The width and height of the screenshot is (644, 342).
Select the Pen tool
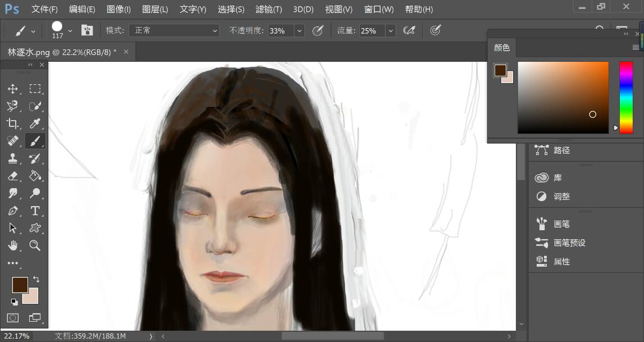point(13,211)
